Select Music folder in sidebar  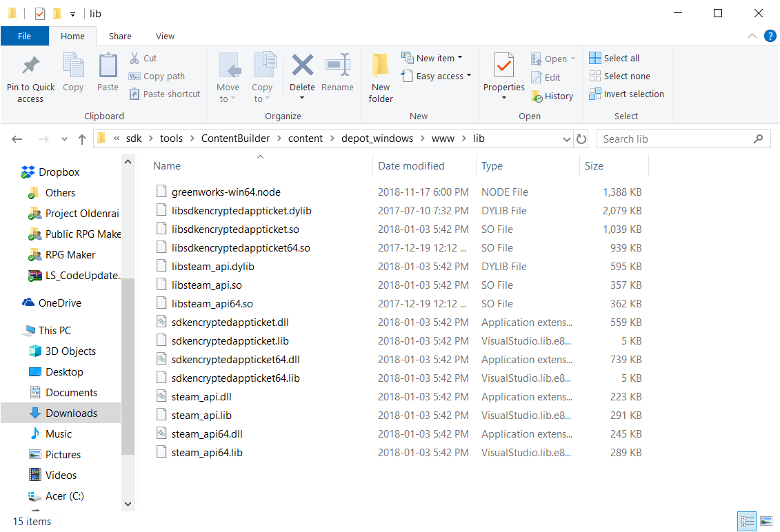coord(51,434)
